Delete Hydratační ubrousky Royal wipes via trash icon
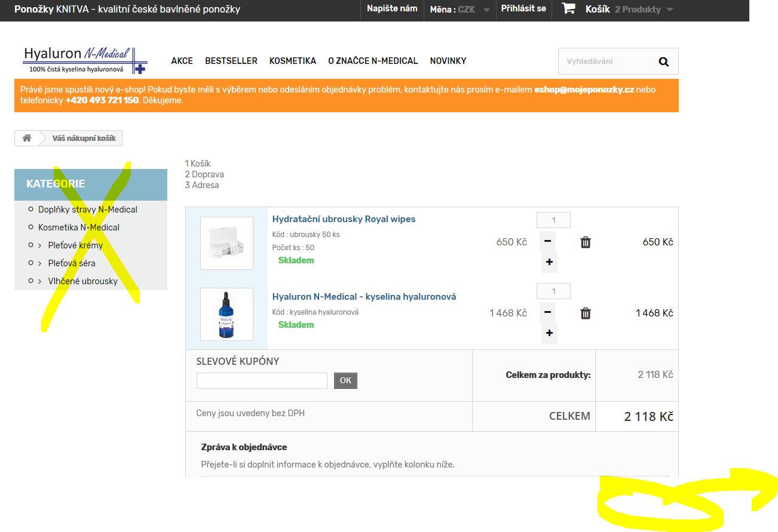The image size is (778, 532). click(x=586, y=242)
